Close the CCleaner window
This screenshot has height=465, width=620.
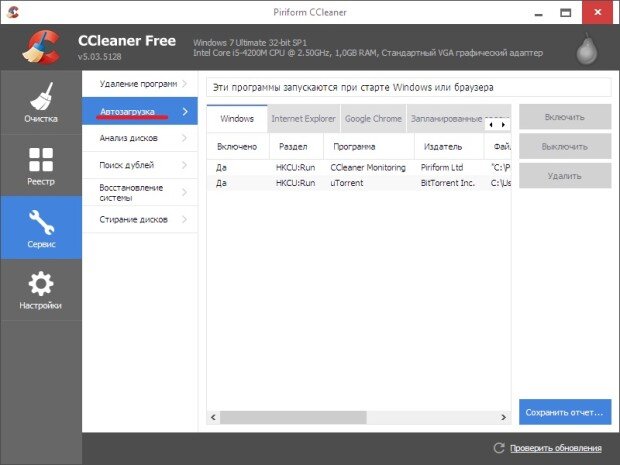(597, 12)
